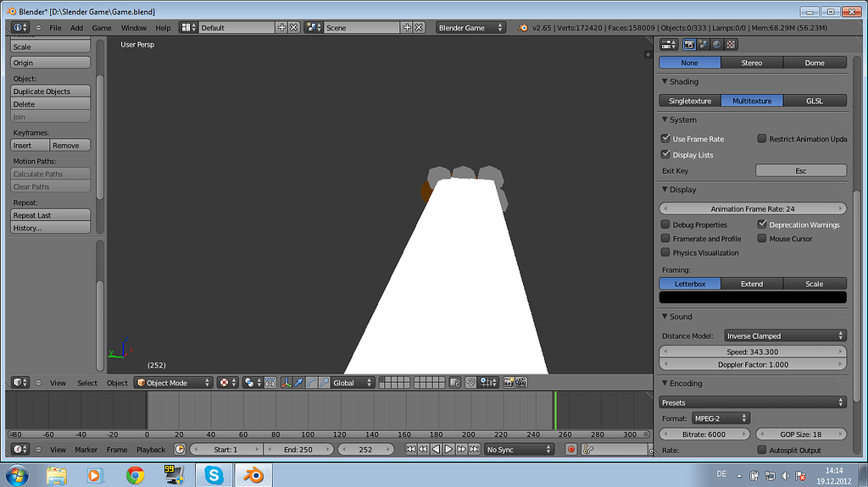Open the Blender Game engine dropdown

470,28
